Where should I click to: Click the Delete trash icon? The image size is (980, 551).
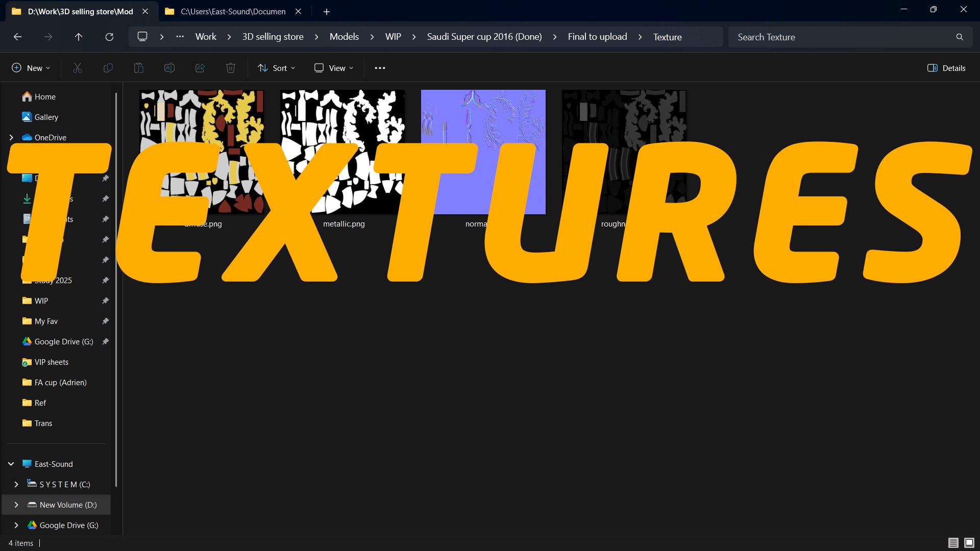point(231,68)
